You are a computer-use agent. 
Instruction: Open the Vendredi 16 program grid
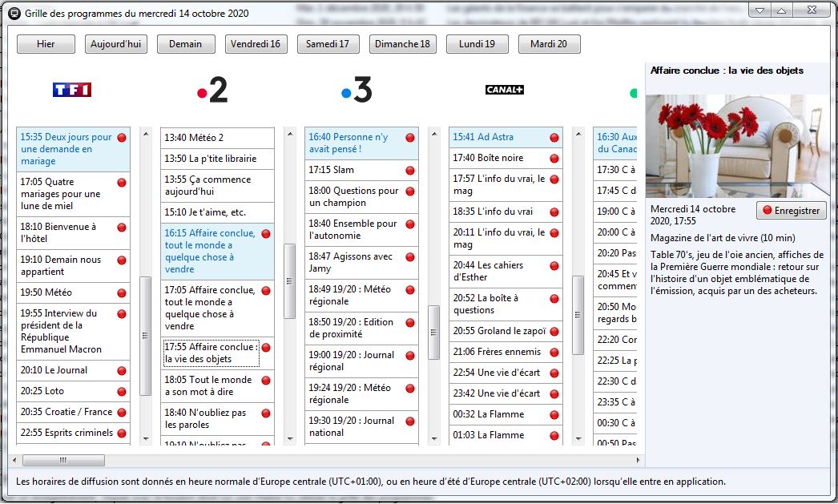(x=256, y=44)
